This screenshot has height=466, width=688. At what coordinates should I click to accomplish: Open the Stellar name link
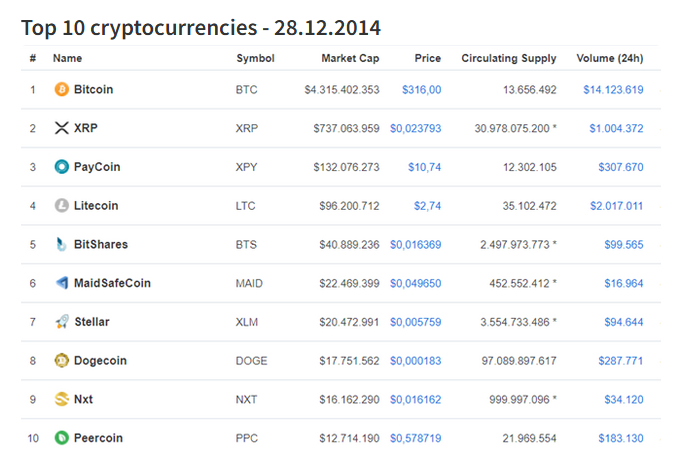pyautogui.click(x=92, y=322)
